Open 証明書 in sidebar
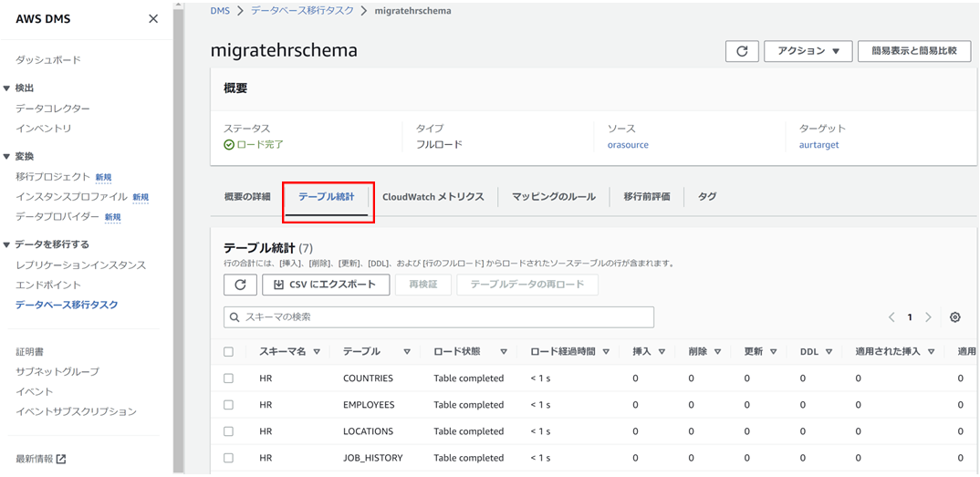 [29, 351]
